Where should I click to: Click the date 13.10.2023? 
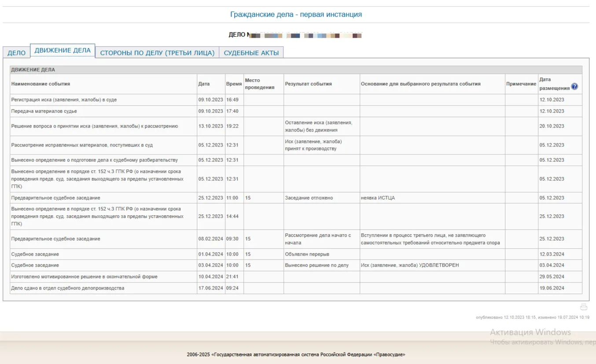pos(211,126)
